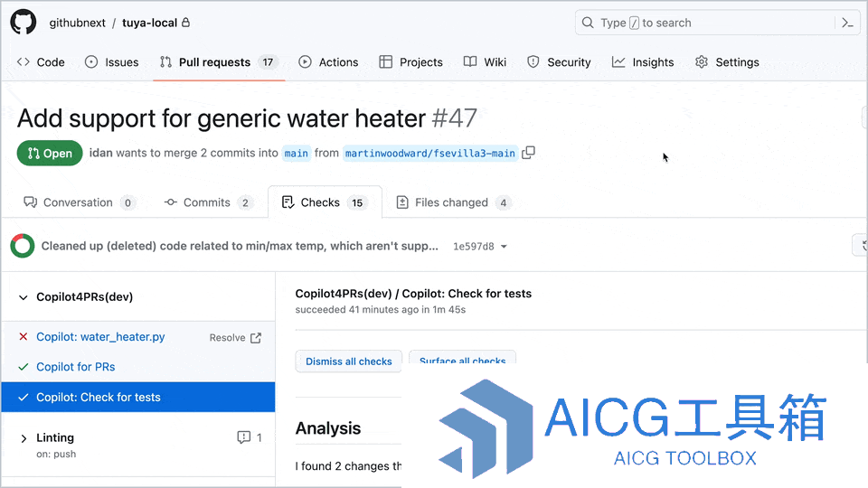Select the Copilot for PRs check
The width and height of the screenshot is (868, 488).
75,367
